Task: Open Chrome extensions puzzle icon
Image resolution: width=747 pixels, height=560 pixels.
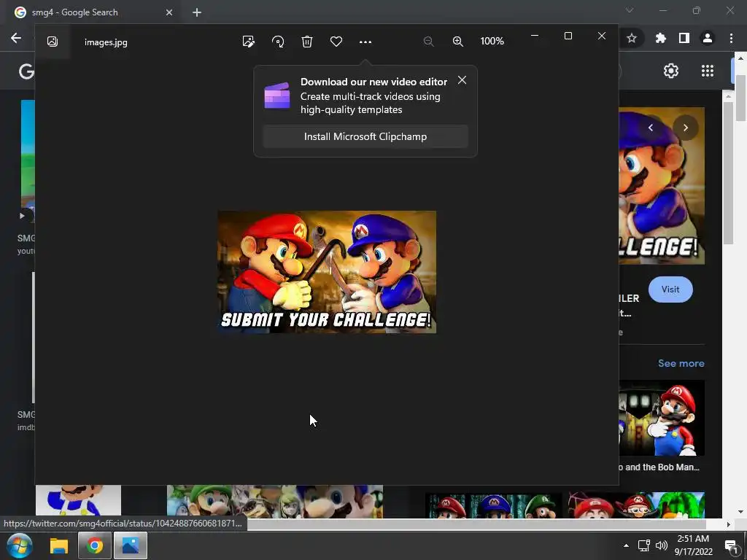Action: pyautogui.click(x=660, y=38)
